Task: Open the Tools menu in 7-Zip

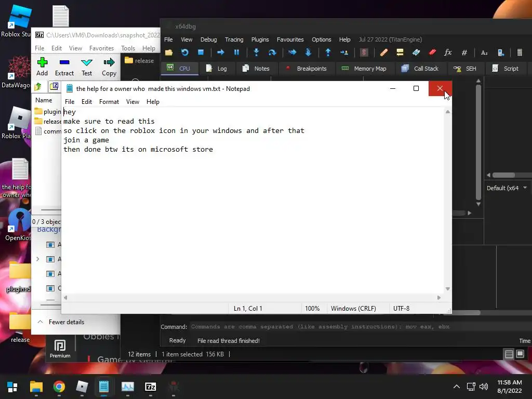Action: [x=128, y=48]
